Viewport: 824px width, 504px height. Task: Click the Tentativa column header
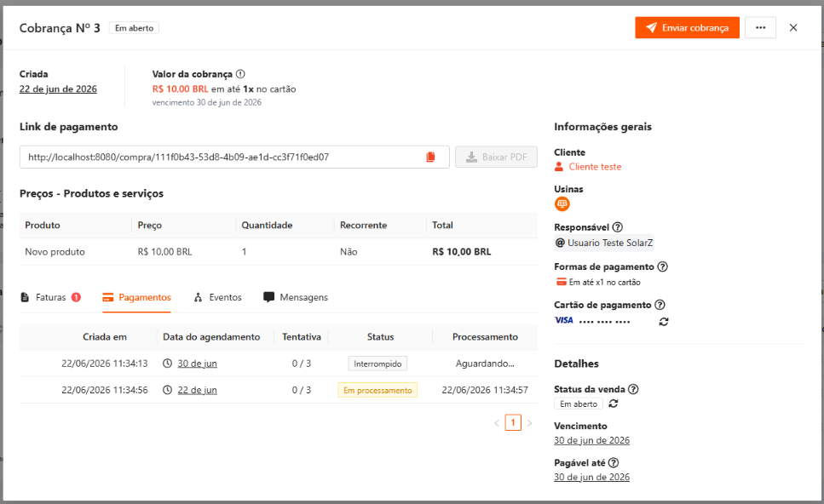(301, 337)
